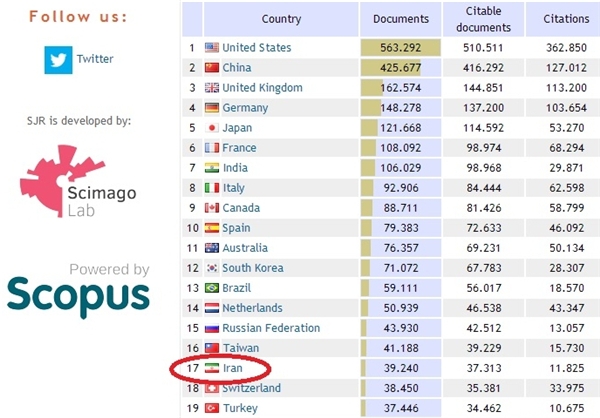Click the Twitter text link
The width and height of the screenshot is (600, 418).
(95, 60)
